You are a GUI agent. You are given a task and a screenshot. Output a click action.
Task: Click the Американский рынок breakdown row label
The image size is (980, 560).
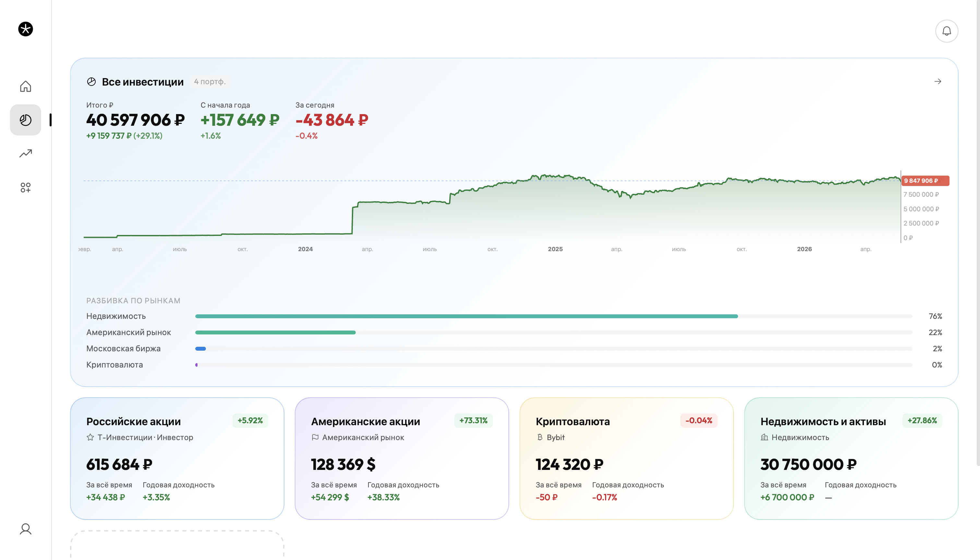point(128,332)
